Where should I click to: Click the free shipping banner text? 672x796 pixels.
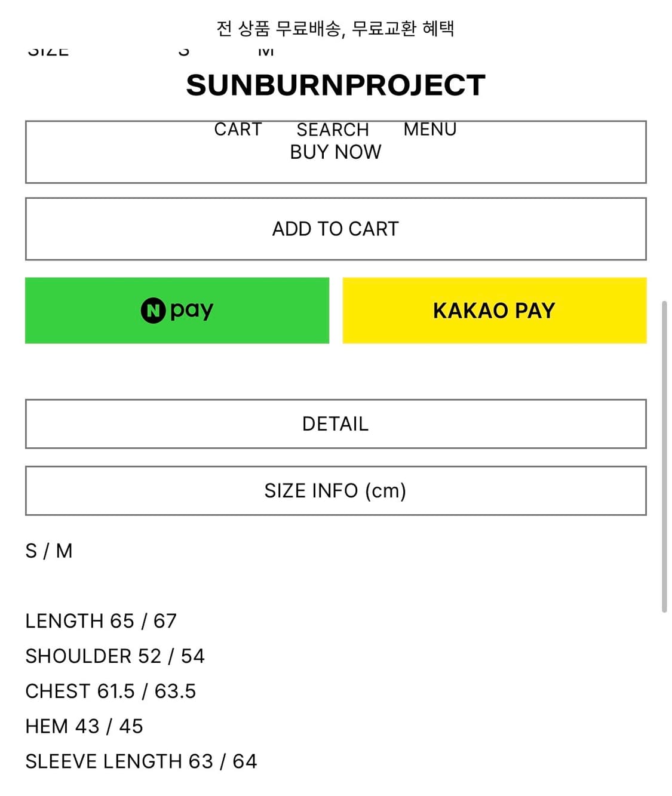336,28
